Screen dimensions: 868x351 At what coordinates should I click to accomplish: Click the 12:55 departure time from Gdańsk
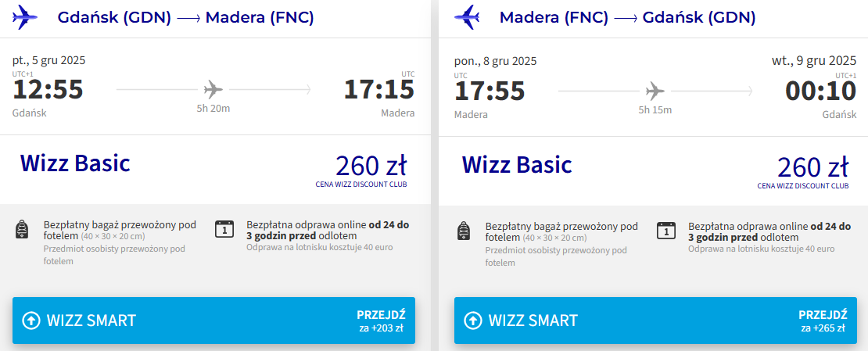pos(48,91)
